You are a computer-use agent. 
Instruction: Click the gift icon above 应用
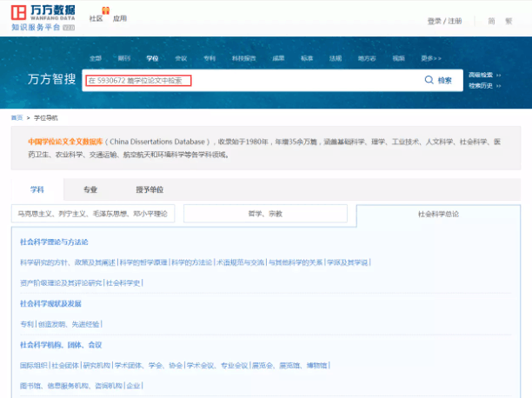click(106, 10)
